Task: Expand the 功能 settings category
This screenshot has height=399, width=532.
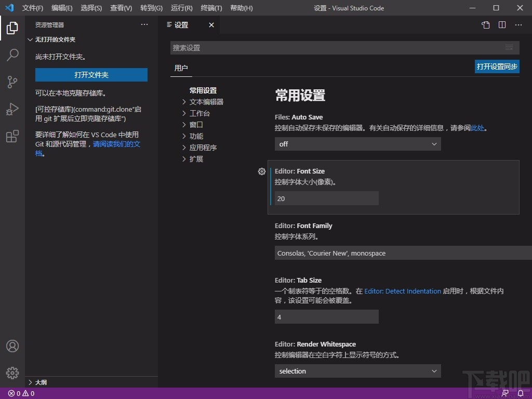Action: point(193,136)
